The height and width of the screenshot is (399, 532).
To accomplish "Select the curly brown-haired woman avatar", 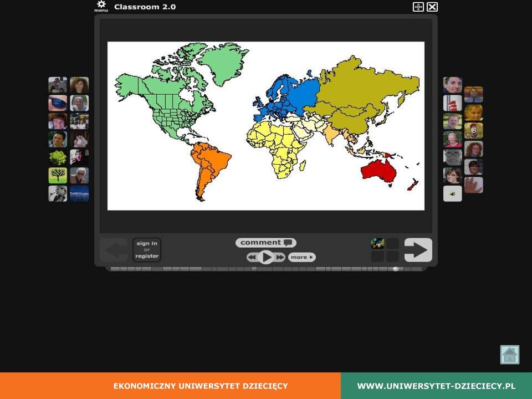I will coord(79,85).
